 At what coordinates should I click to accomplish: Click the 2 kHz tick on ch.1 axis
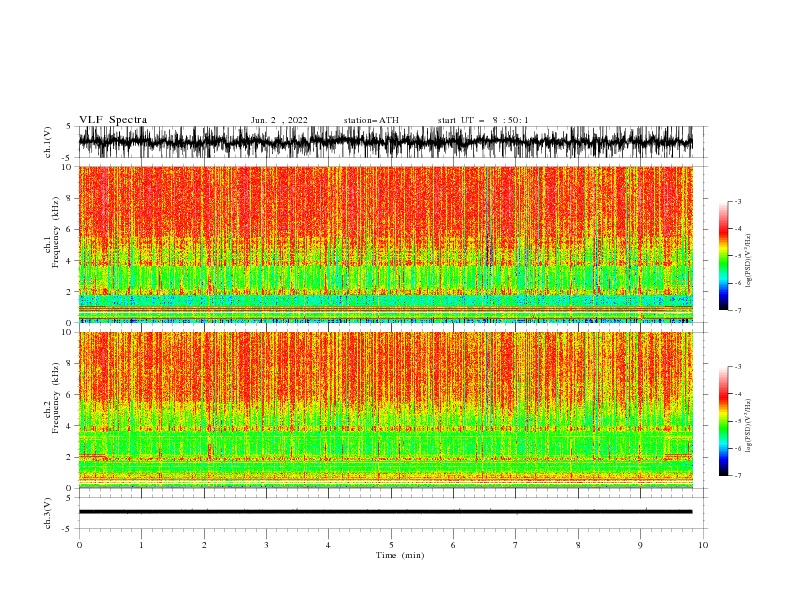(69, 292)
